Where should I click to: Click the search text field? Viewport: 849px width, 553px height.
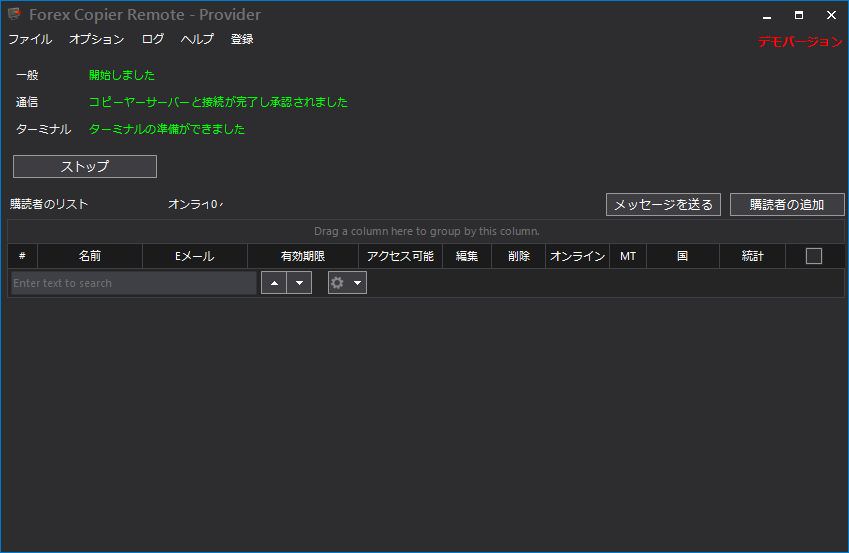coord(134,283)
